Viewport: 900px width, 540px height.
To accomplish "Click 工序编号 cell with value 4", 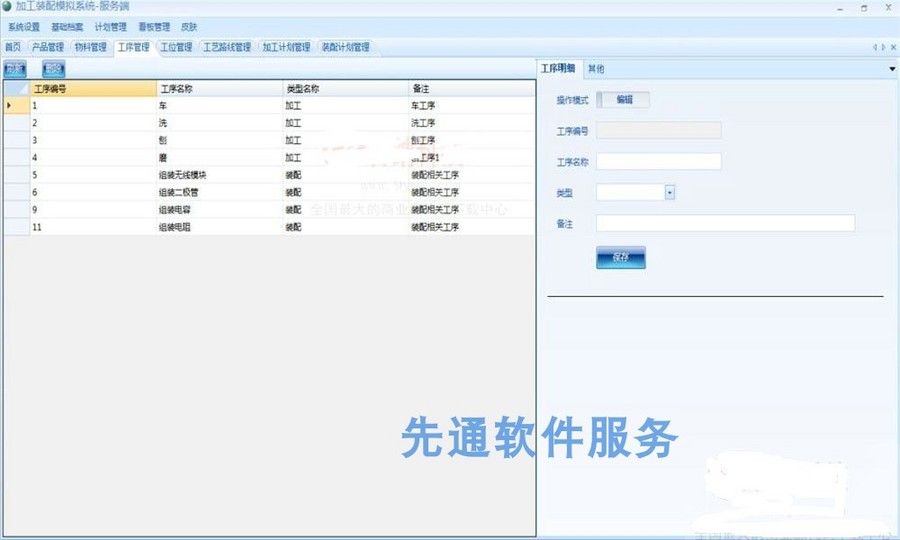I will coord(92,157).
